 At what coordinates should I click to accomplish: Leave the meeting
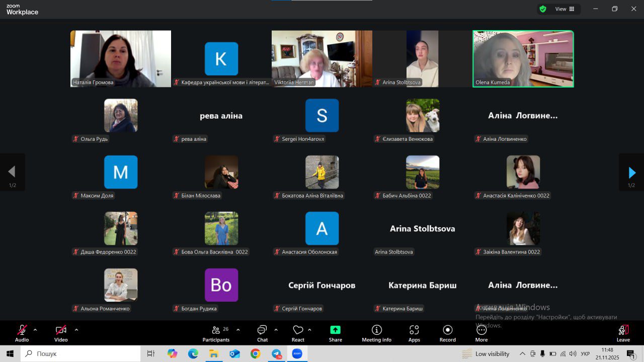click(x=623, y=333)
